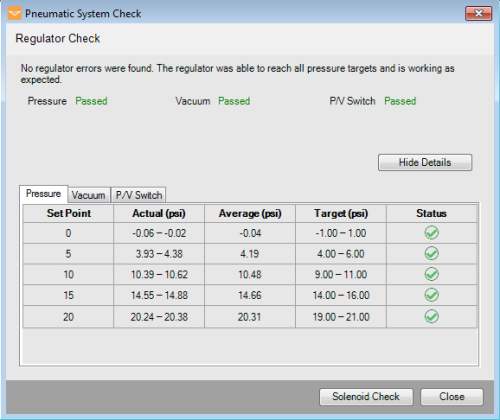
Task: Click the green checkmark for set point 15
Action: pyautogui.click(x=432, y=295)
